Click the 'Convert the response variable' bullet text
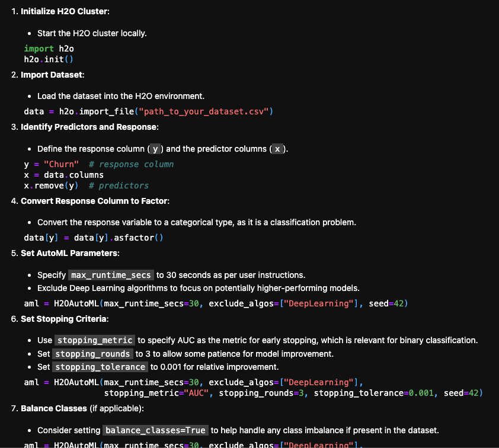 point(197,222)
